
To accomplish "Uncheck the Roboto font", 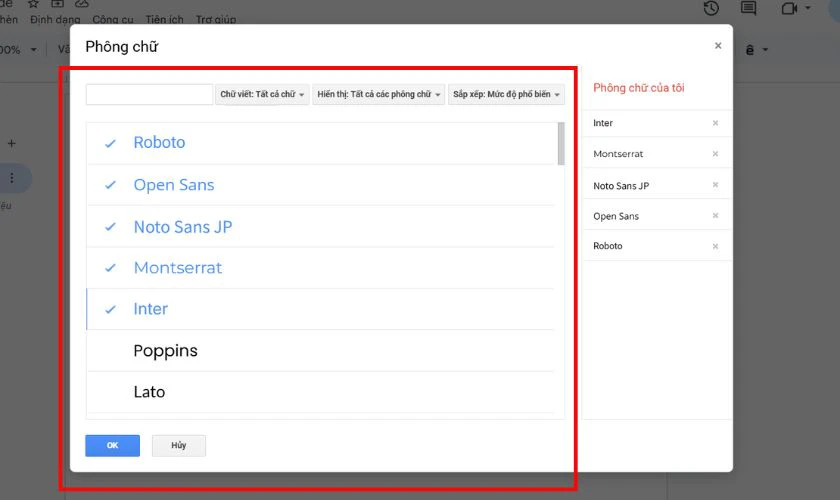I will coord(110,143).
